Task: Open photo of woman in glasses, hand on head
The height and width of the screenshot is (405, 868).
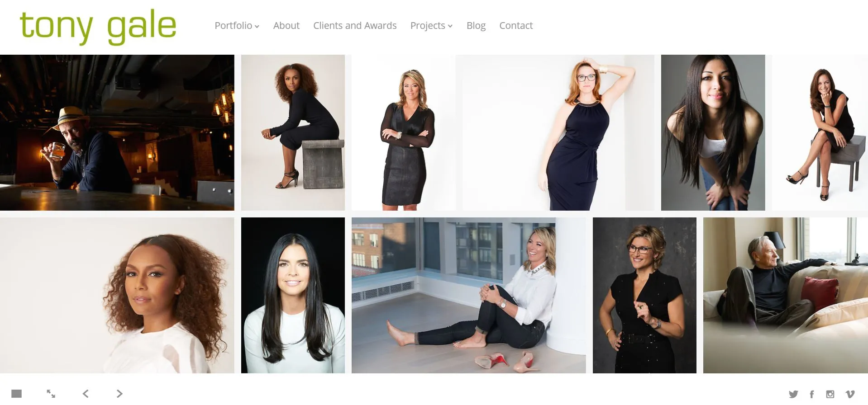Action: click(x=555, y=132)
